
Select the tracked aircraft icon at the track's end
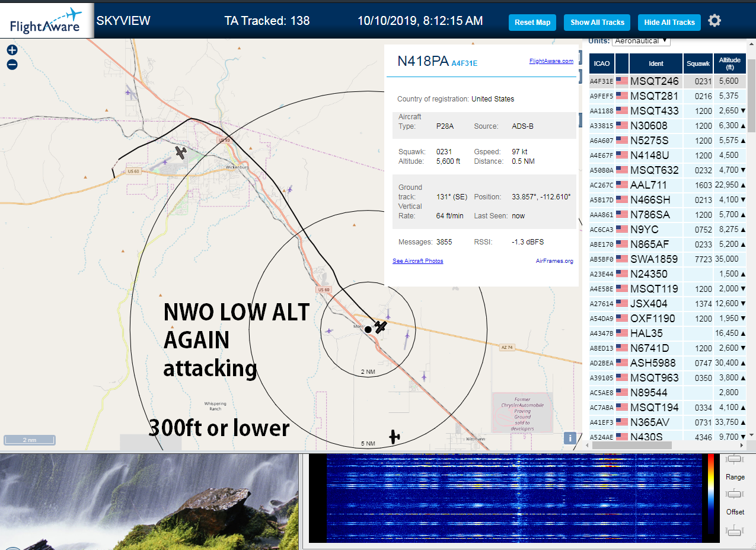pos(380,326)
